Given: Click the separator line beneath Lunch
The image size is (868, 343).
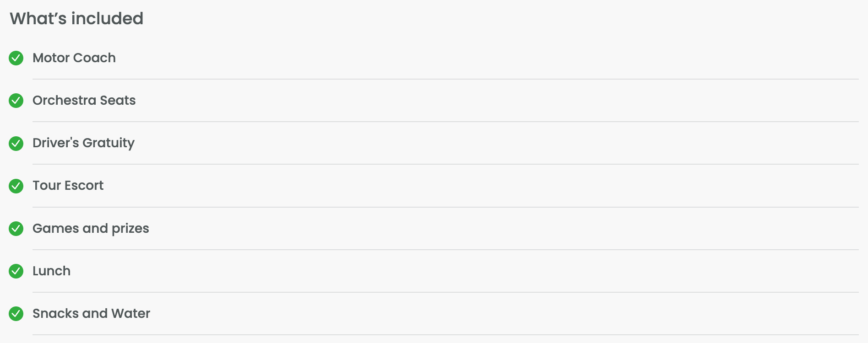Looking at the screenshot, I should (445, 292).
